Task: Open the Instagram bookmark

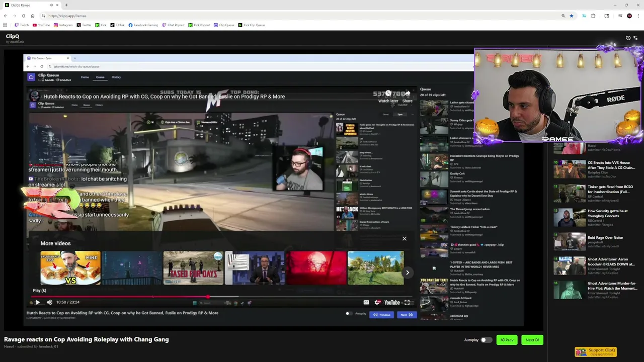Action: point(63,25)
